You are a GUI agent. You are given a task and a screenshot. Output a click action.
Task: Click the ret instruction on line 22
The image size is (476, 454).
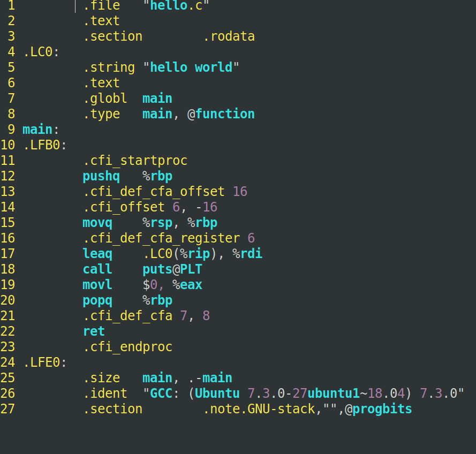click(x=94, y=331)
